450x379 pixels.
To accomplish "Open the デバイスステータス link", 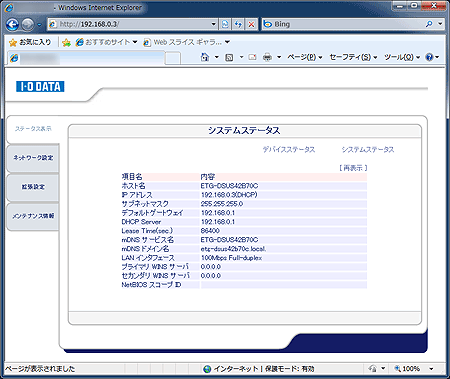I will (289, 150).
